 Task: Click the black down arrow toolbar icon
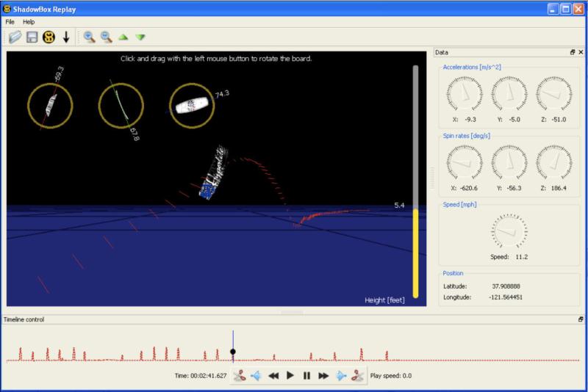click(x=66, y=37)
